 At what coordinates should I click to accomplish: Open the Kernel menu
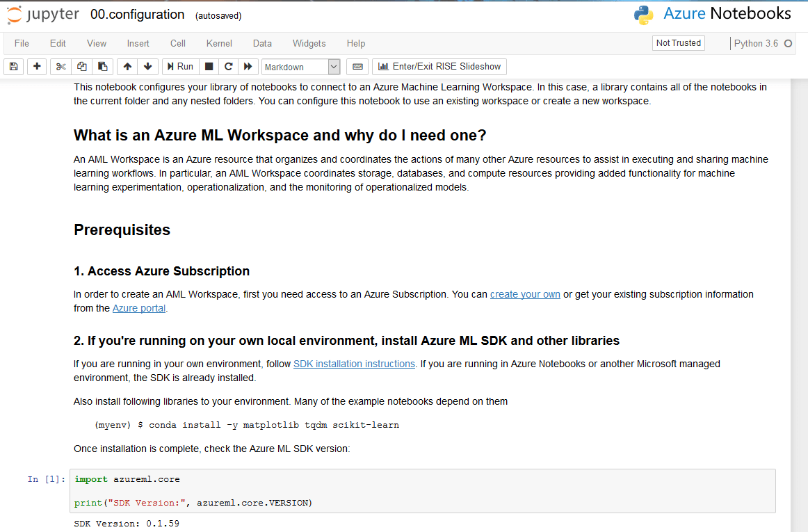click(x=219, y=43)
